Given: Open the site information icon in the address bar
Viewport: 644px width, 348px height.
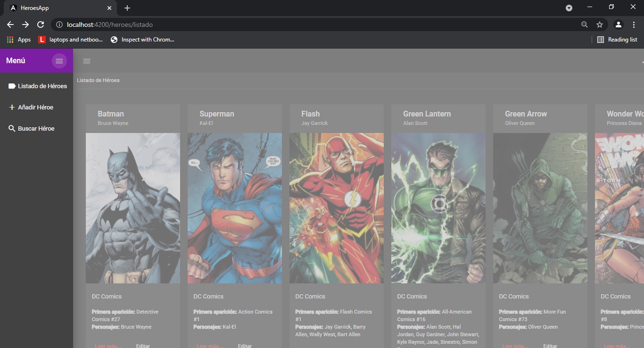Looking at the screenshot, I should [x=59, y=25].
